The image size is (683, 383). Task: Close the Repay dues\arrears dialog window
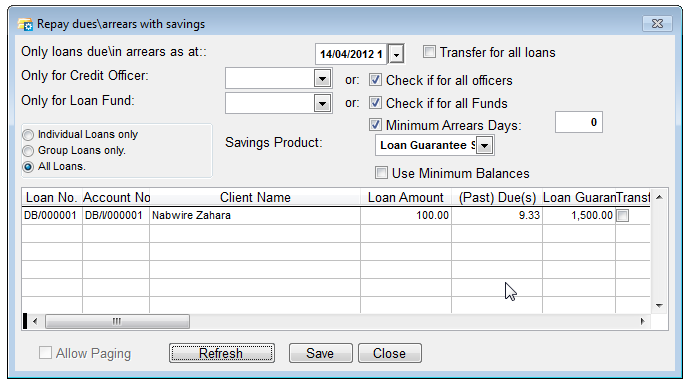tap(657, 24)
